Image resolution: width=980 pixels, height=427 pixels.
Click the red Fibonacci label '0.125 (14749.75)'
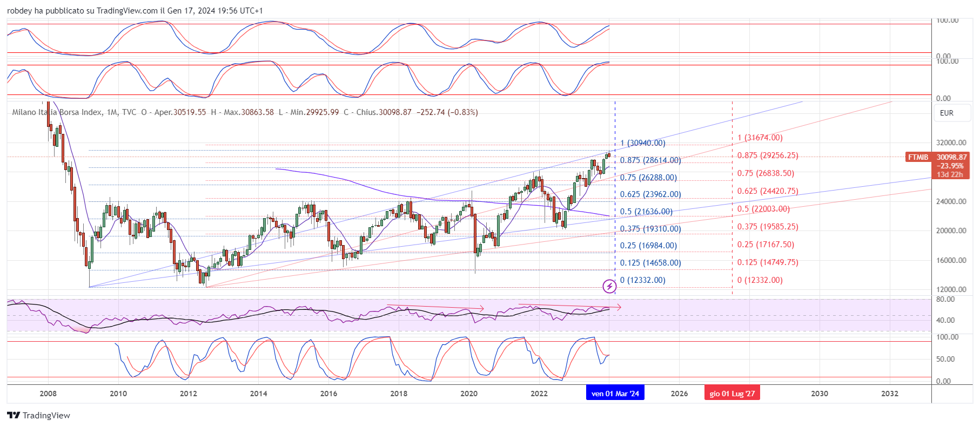pos(768,262)
